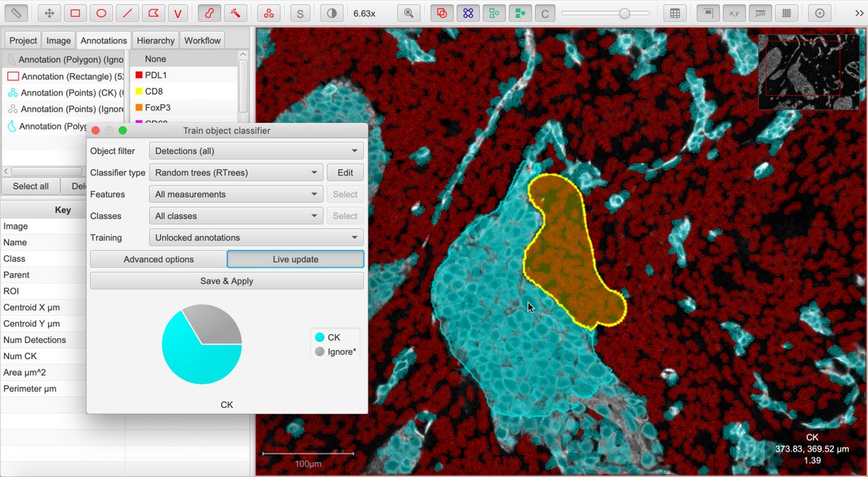
Task: Click the Save & Apply button
Action: 226,280
